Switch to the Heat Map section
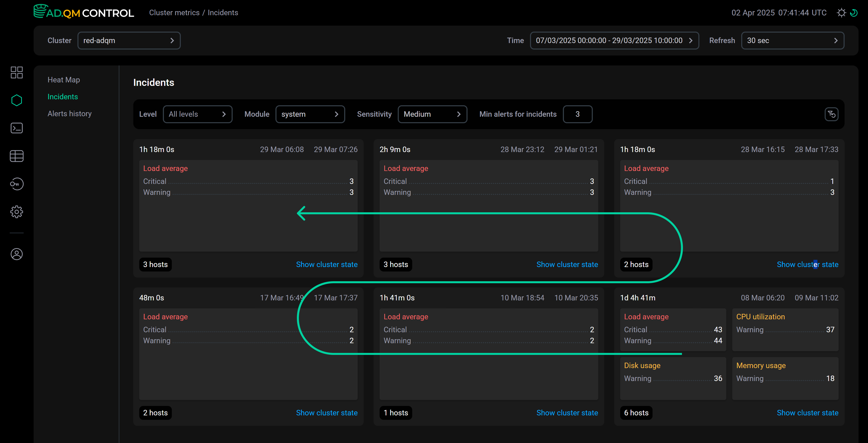 (64, 79)
